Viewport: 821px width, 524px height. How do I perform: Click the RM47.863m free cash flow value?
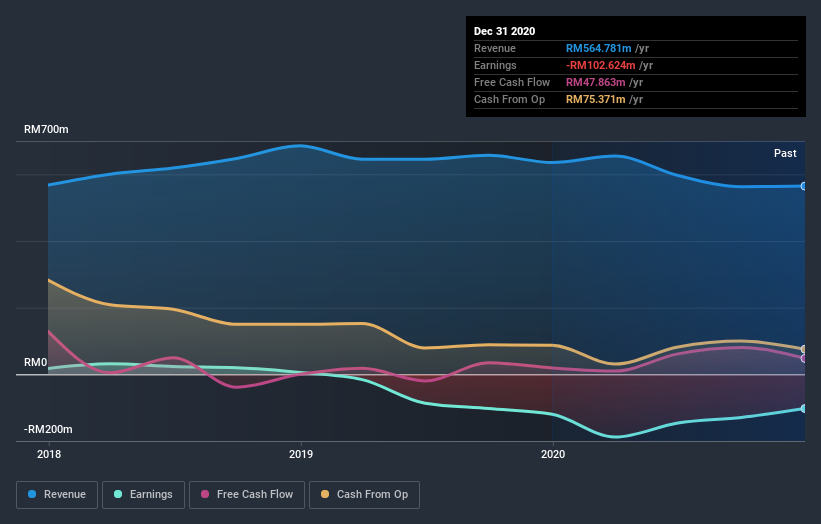pos(595,82)
